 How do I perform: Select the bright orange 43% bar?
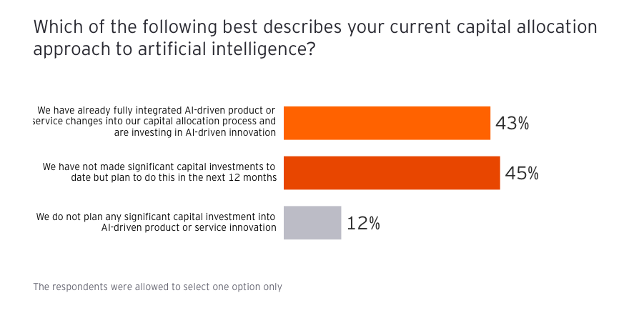click(x=387, y=123)
